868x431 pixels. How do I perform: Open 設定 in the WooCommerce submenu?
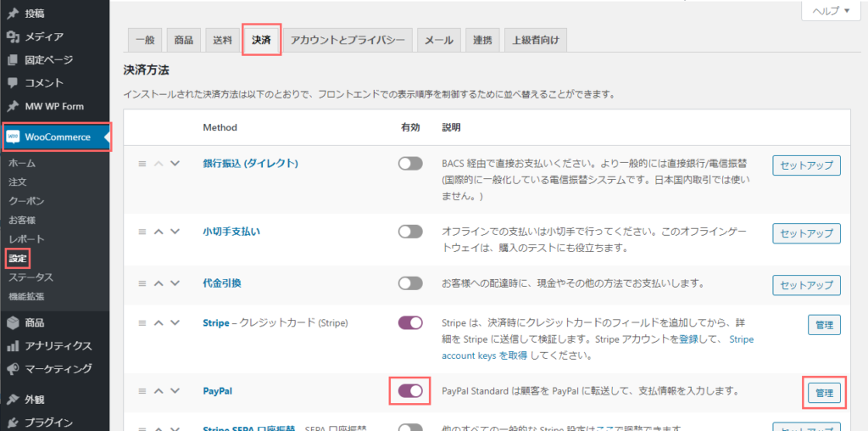click(x=18, y=258)
